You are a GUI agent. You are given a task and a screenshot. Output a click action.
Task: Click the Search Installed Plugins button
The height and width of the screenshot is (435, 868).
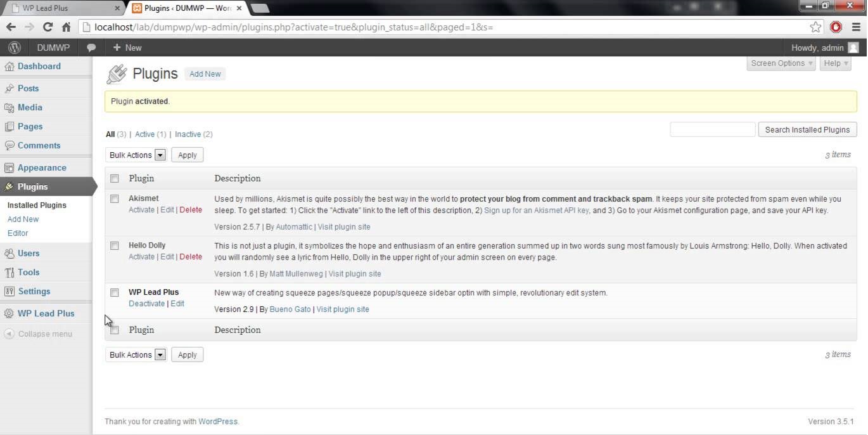(807, 130)
